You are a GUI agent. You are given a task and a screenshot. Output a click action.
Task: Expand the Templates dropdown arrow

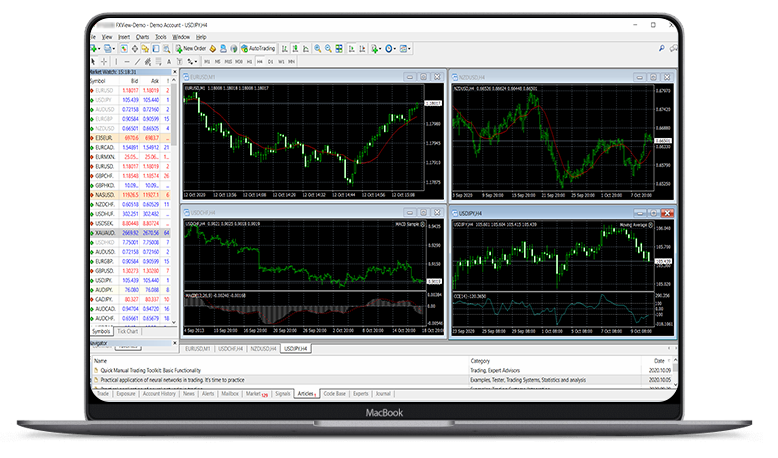[x=409, y=49]
